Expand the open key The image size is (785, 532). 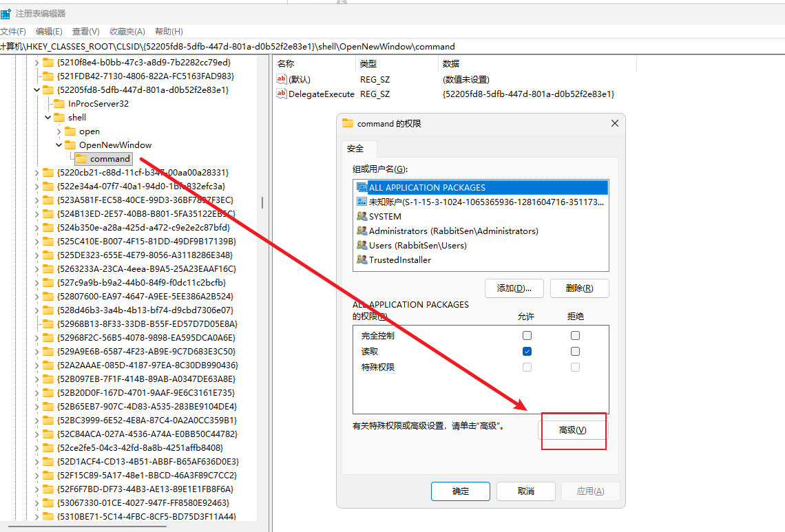(59, 131)
